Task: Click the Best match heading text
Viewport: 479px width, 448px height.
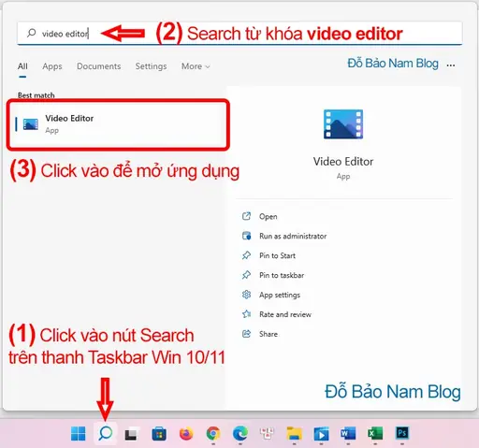Action: pyautogui.click(x=36, y=95)
